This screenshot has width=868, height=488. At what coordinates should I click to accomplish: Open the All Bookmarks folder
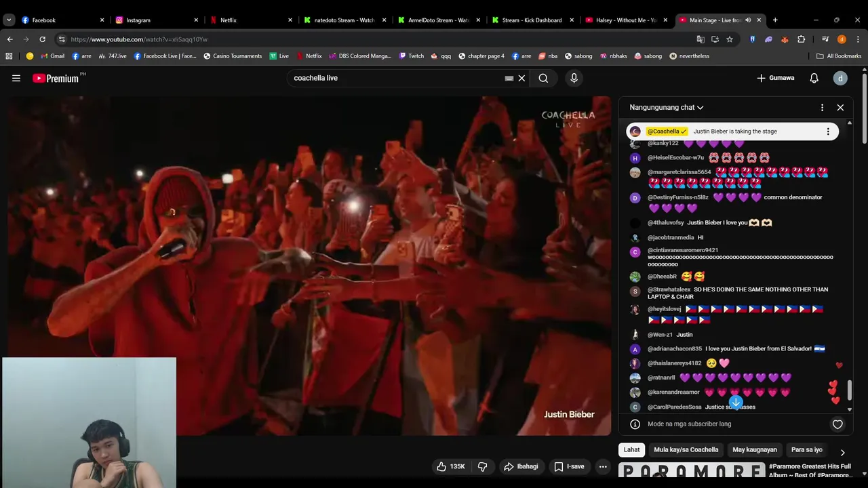pyautogui.click(x=839, y=56)
